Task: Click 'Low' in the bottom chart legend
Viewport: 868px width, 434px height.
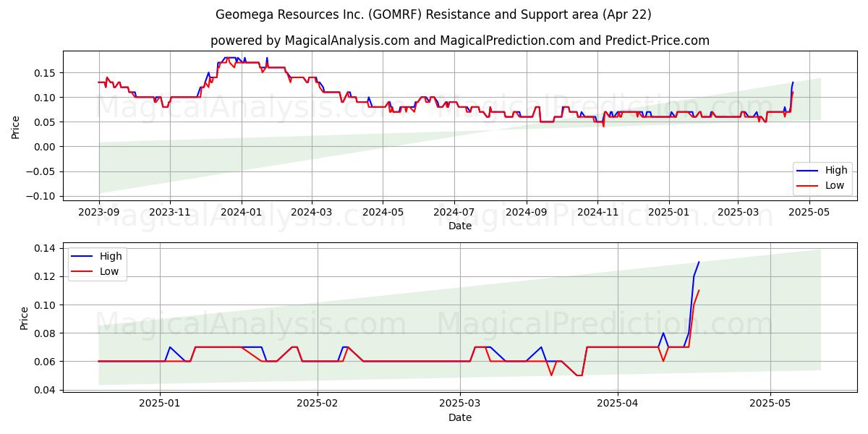Action: pos(110,271)
